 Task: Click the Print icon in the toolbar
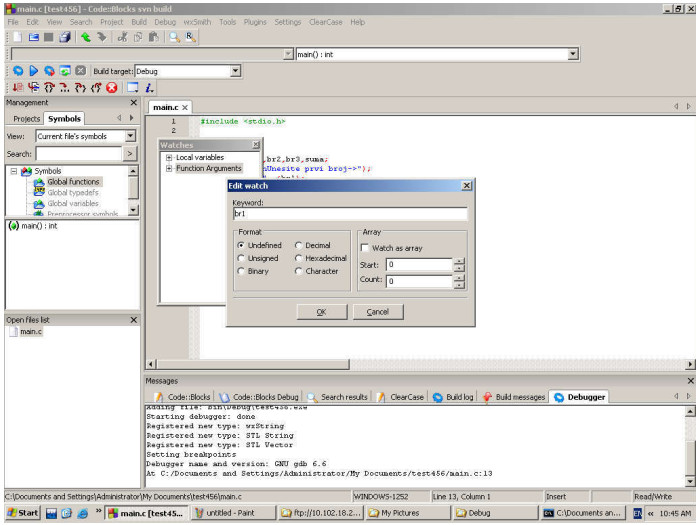[65, 37]
